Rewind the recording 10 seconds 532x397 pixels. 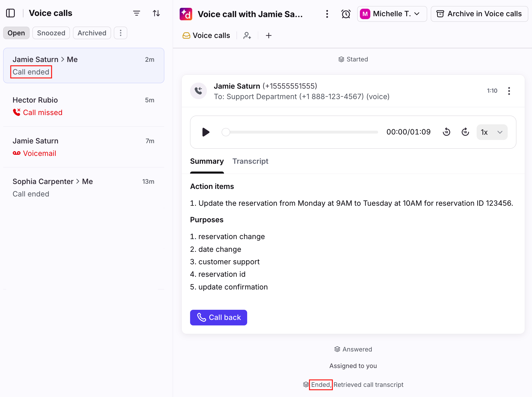(447, 132)
